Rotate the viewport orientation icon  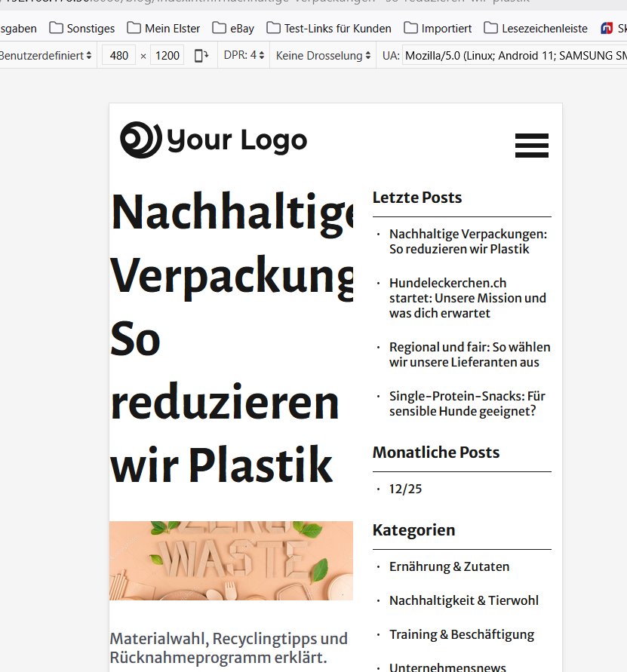pyautogui.click(x=201, y=56)
